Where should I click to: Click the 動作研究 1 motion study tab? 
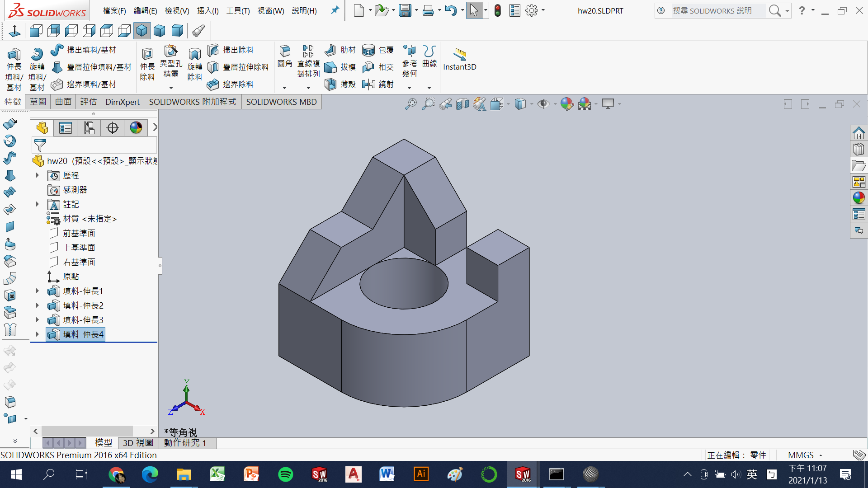pos(185,443)
